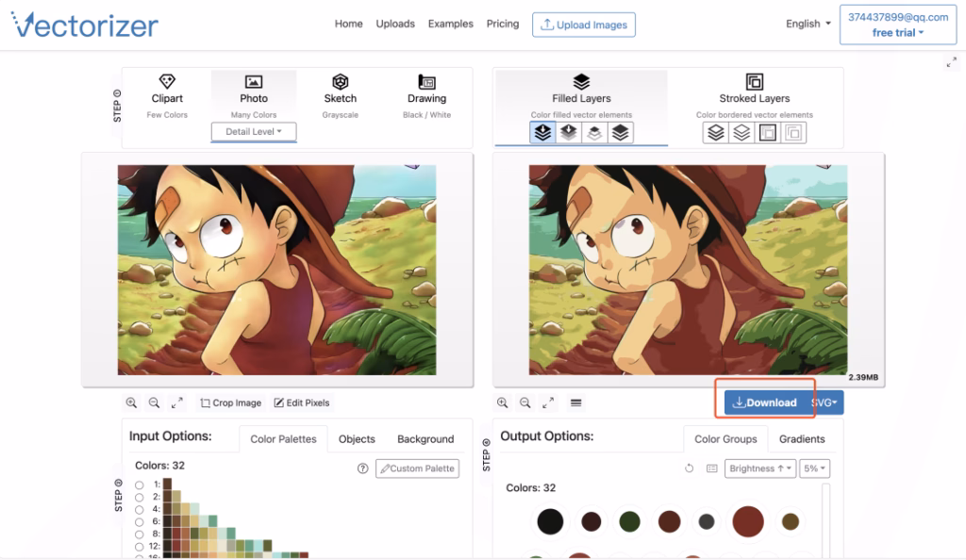This screenshot has height=560, width=966.
Task: Click the Upload Images button
Action: pos(584,25)
